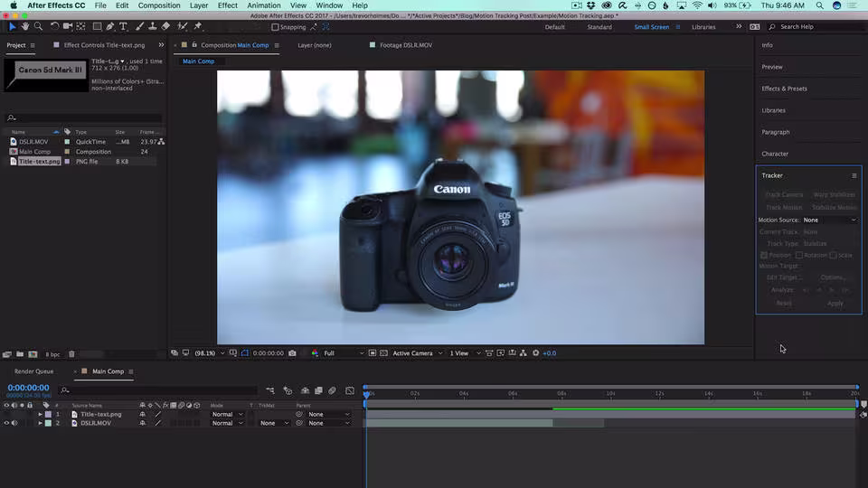Viewport: 868px width, 488px height.
Task: Select DSLR.MOV in the Project list
Action: coord(33,142)
